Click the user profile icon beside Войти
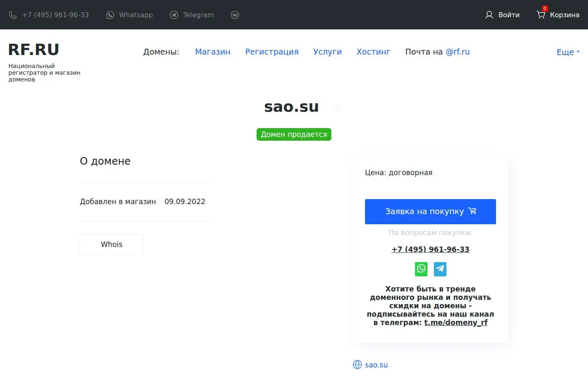This screenshot has width=588, height=378. pyautogui.click(x=489, y=15)
